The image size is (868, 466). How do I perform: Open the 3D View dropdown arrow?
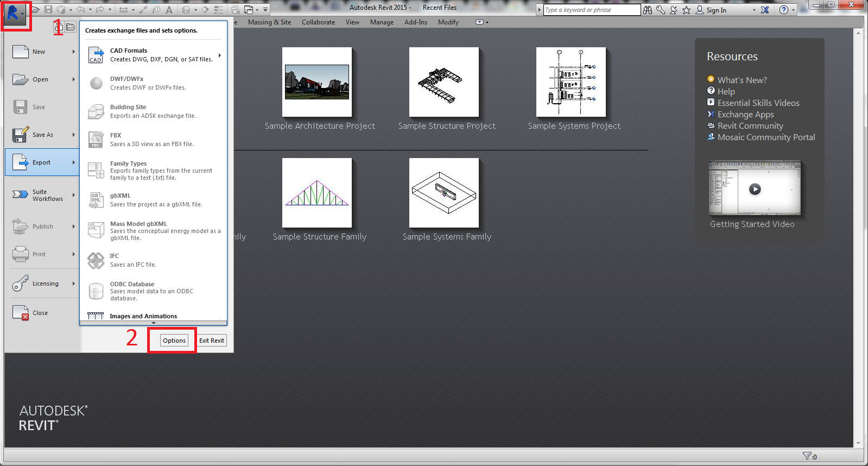195,10
